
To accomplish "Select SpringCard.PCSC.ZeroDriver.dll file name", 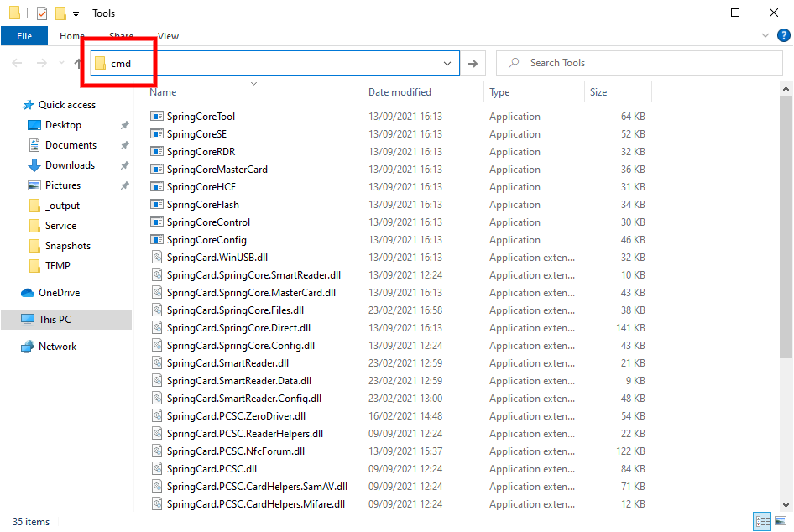I will [x=236, y=416].
